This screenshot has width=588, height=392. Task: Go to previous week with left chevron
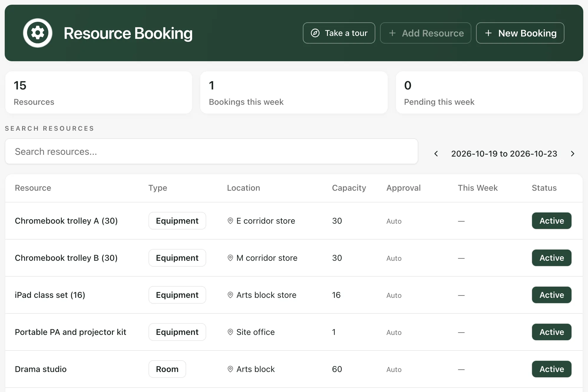coord(436,154)
